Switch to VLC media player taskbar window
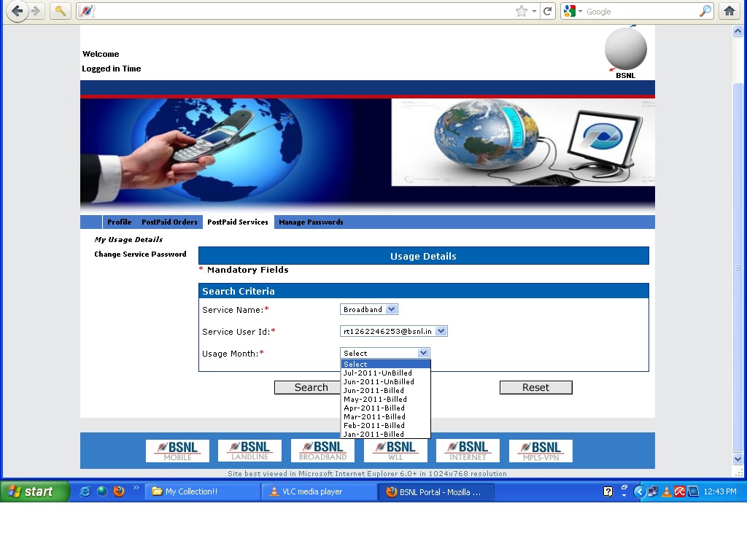Screen dimensions: 747x560 (x=320, y=491)
